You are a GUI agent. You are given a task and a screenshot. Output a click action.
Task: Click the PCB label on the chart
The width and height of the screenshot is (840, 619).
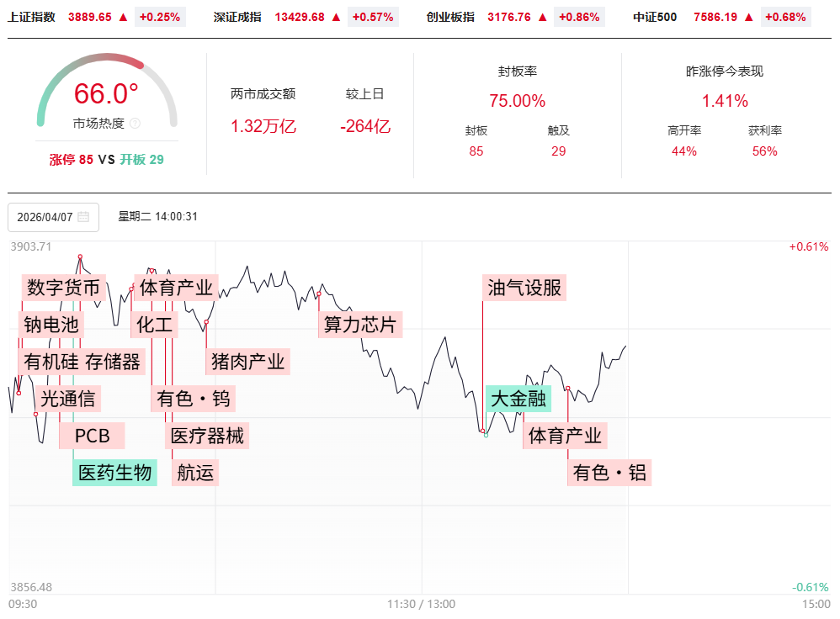pyautogui.click(x=93, y=436)
